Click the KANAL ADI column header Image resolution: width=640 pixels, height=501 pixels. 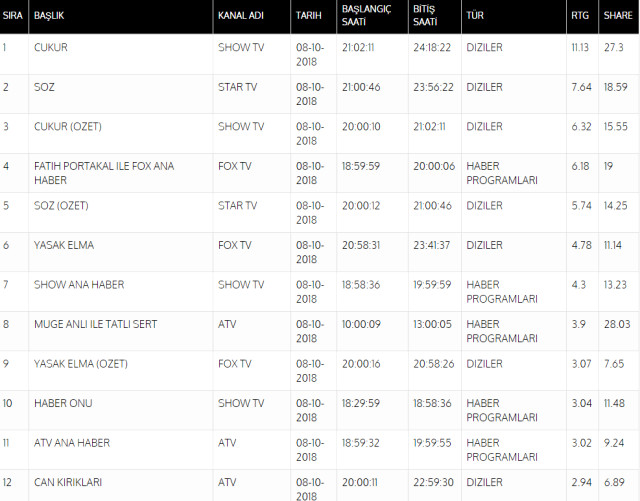(243, 18)
